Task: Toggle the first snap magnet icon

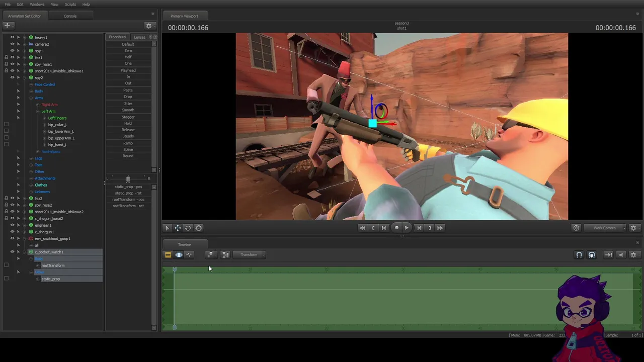Action: (x=579, y=255)
